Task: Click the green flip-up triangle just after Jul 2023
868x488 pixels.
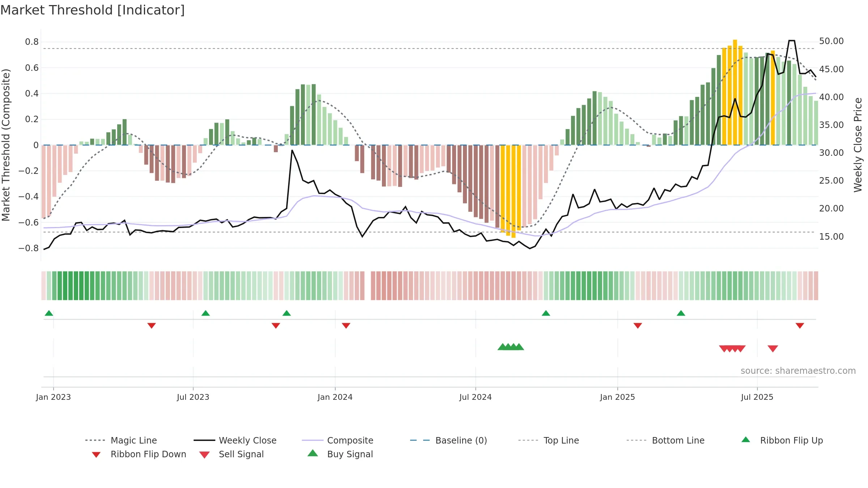Action: [205, 313]
